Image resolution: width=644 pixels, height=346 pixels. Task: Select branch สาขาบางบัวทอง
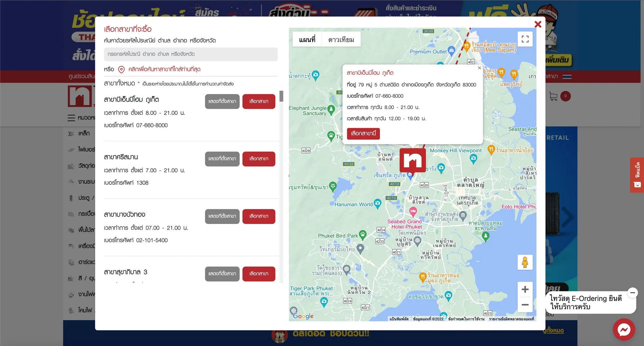coord(259,216)
